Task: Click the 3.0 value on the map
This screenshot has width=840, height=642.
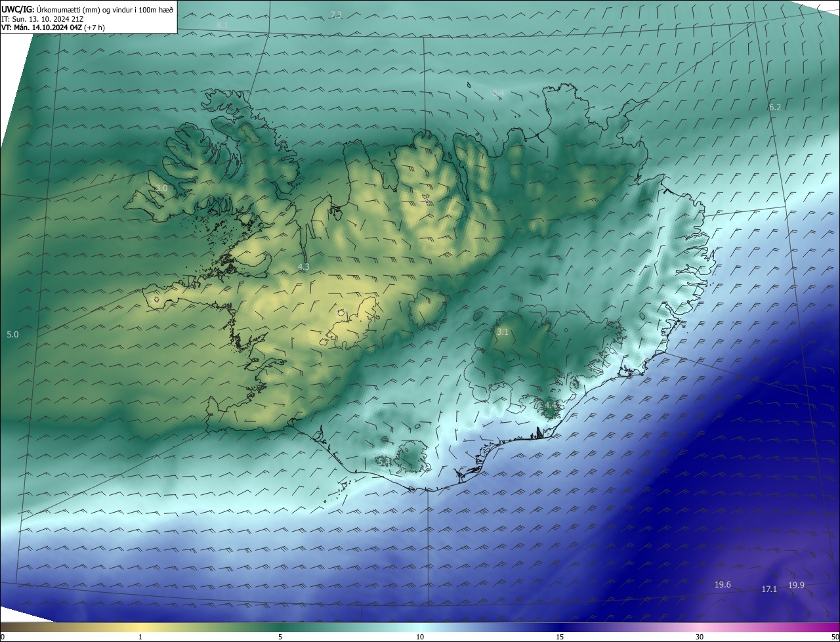Action: point(161,188)
